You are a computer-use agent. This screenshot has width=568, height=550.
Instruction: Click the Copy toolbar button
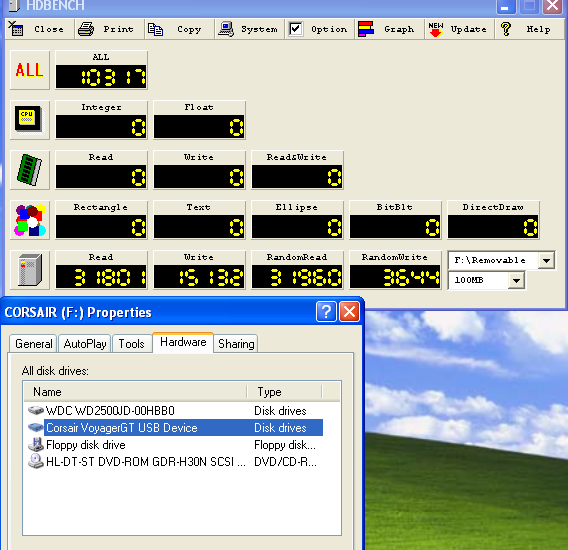[x=179, y=29]
